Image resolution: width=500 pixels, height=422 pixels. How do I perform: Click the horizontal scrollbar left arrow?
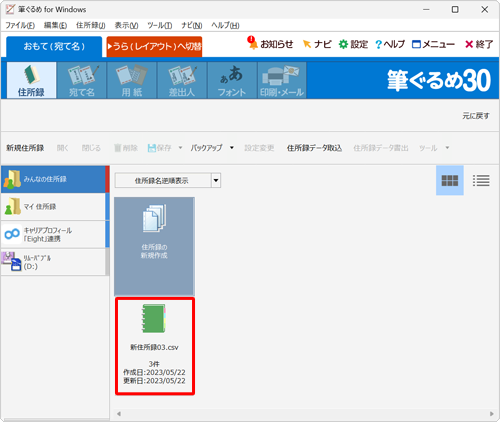point(119,414)
